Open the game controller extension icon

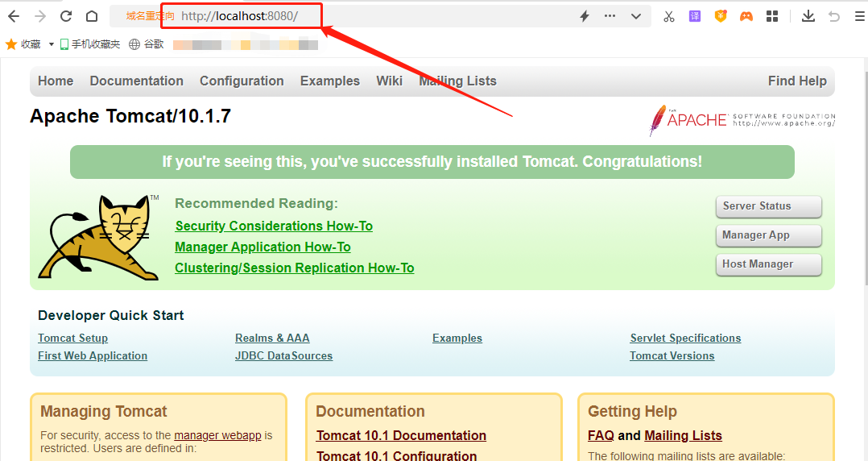point(746,16)
